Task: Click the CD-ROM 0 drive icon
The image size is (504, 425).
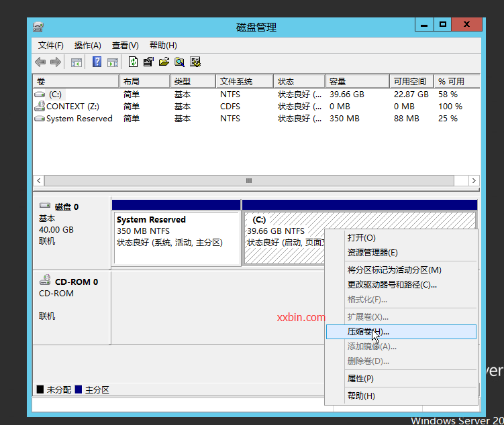Action: tap(45, 280)
